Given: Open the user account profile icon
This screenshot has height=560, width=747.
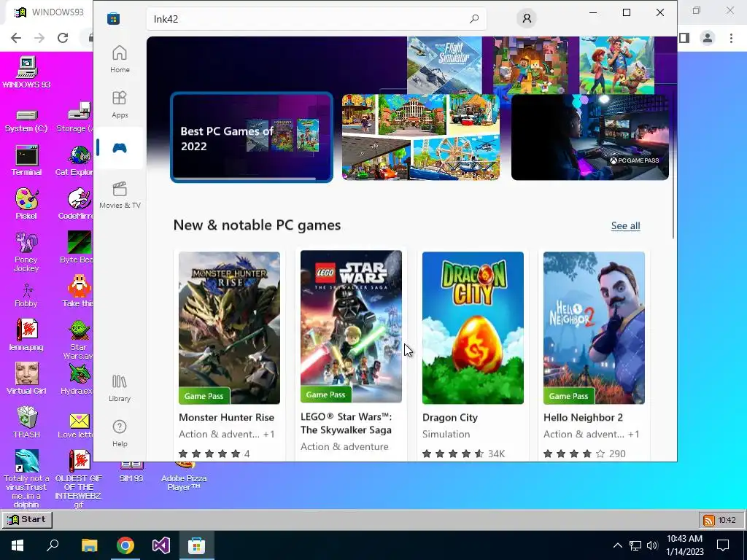Looking at the screenshot, I should pyautogui.click(x=527, y=18).
